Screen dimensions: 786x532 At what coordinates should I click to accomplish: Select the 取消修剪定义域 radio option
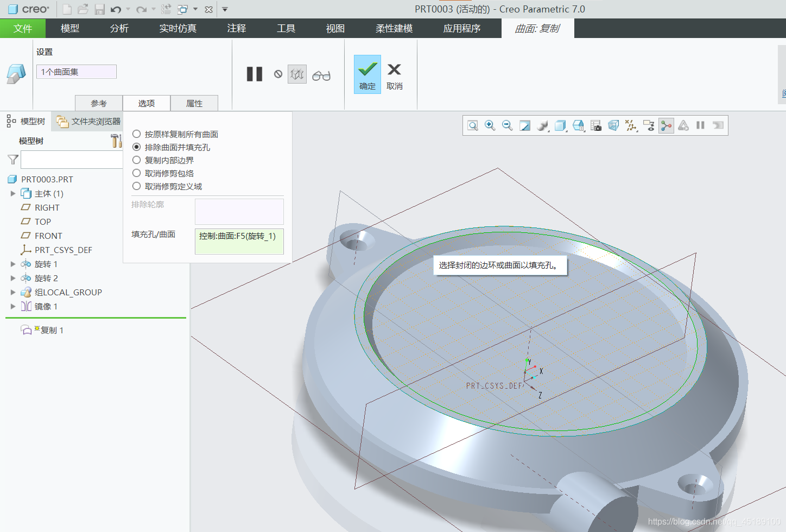[137, 186]
